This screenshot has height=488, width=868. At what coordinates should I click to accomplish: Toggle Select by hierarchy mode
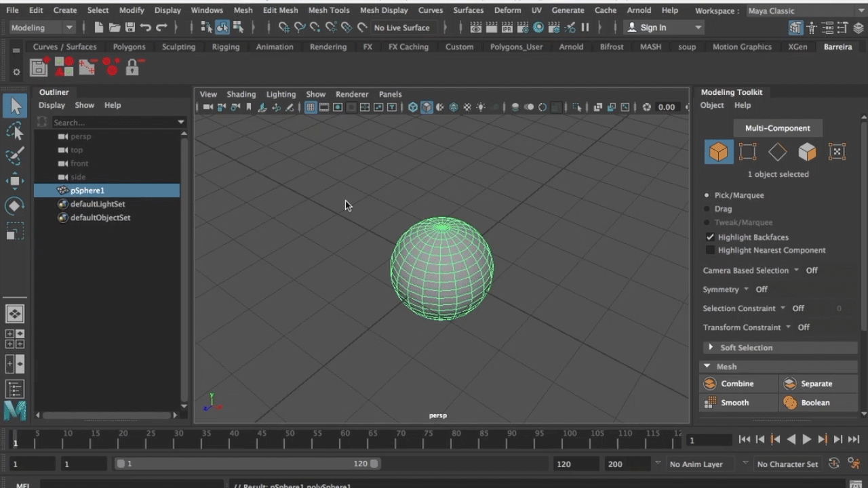206,28
